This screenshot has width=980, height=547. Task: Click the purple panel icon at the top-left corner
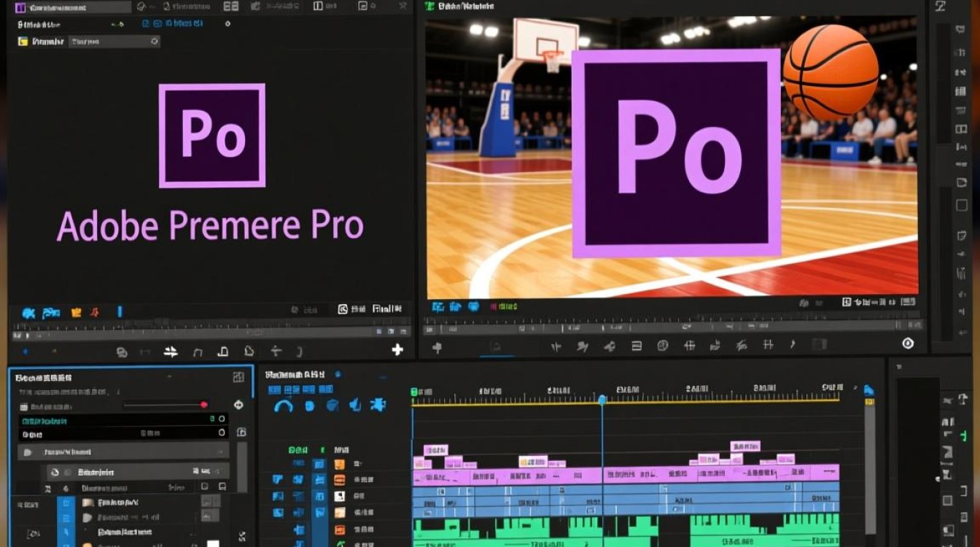[x=20, y=8]
